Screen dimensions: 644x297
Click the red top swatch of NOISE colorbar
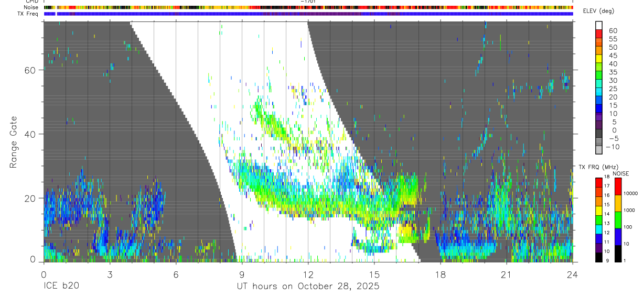pos(618,186)
